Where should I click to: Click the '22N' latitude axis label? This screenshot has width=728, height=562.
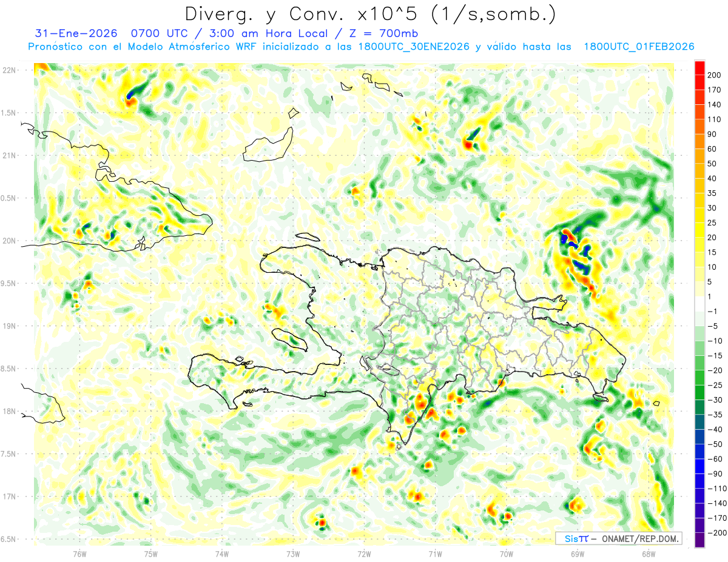coord(8,70)
